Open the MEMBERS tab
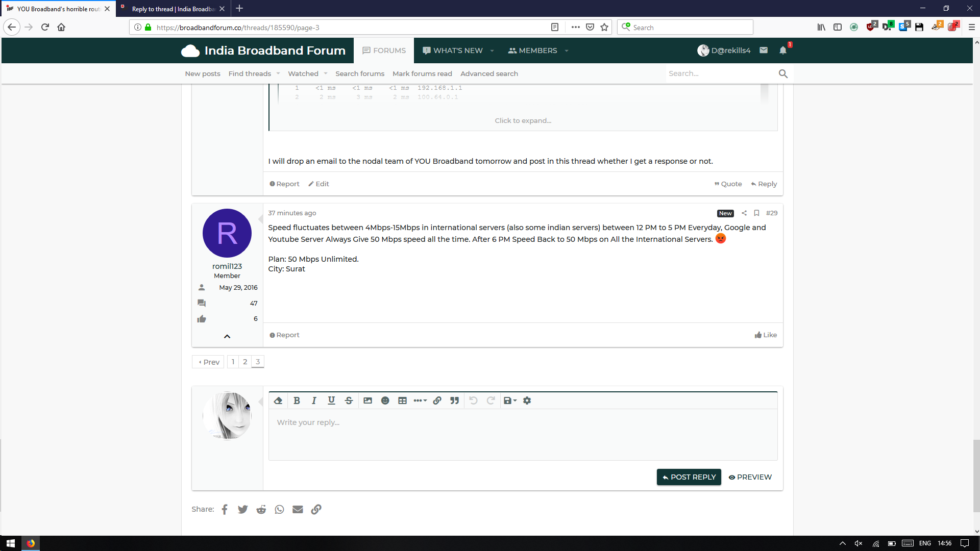 pos(532,51)
